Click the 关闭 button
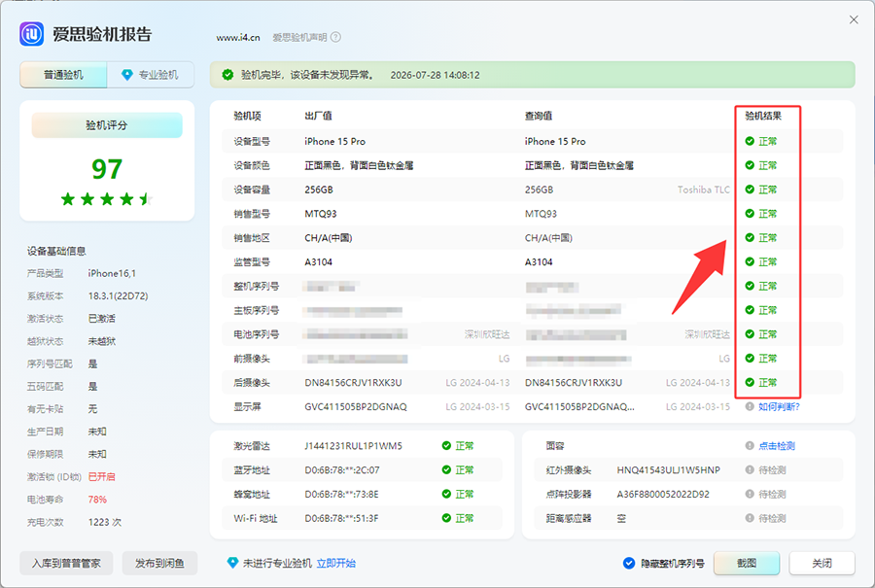Viewport: 875px width, 588px height. coord(822,564)
